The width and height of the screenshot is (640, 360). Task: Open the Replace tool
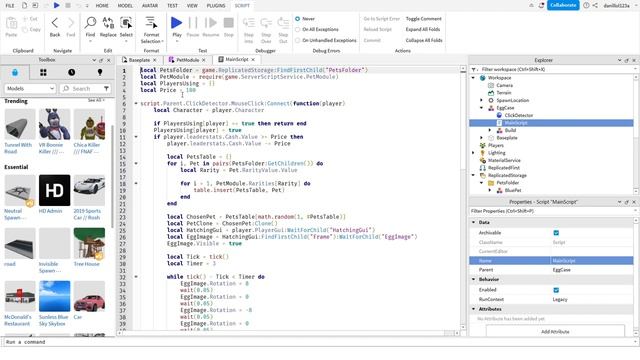tap(108, 23)
